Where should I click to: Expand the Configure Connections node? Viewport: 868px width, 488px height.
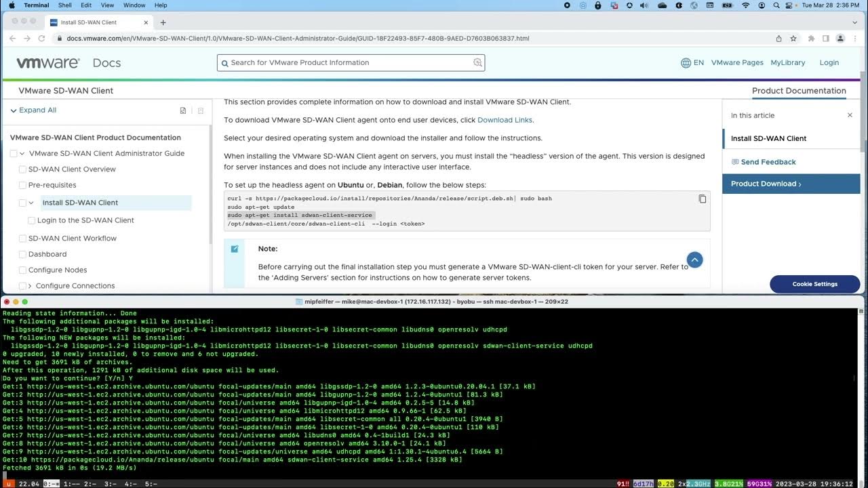click(30, 286)
